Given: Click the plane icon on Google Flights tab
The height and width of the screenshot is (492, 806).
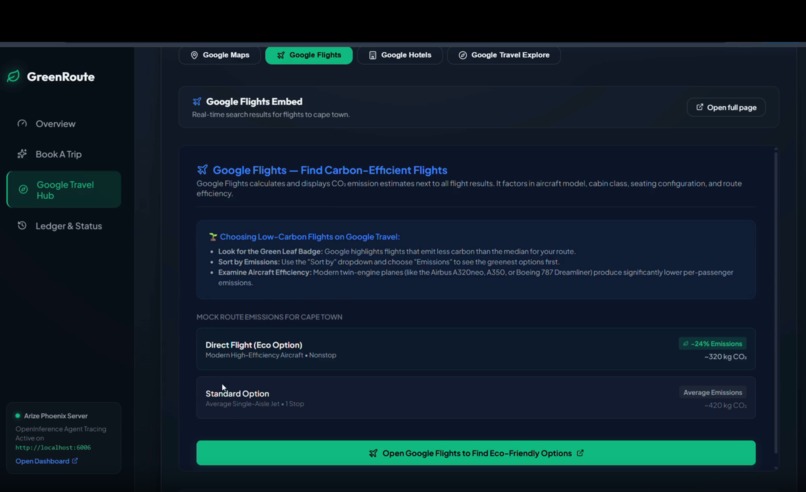Looking at the screenshot, I should (281, 55).
